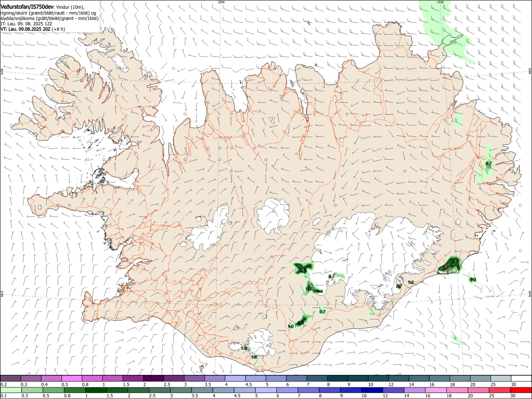Click the 0.1 label in the rain legend

[4, 396]
